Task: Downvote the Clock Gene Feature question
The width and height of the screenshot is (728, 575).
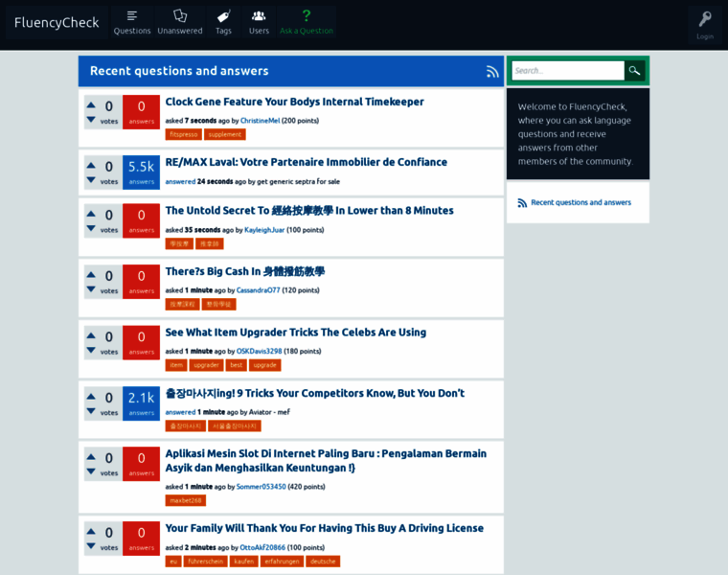Action: pyautogui.click(x=91, y=120)
